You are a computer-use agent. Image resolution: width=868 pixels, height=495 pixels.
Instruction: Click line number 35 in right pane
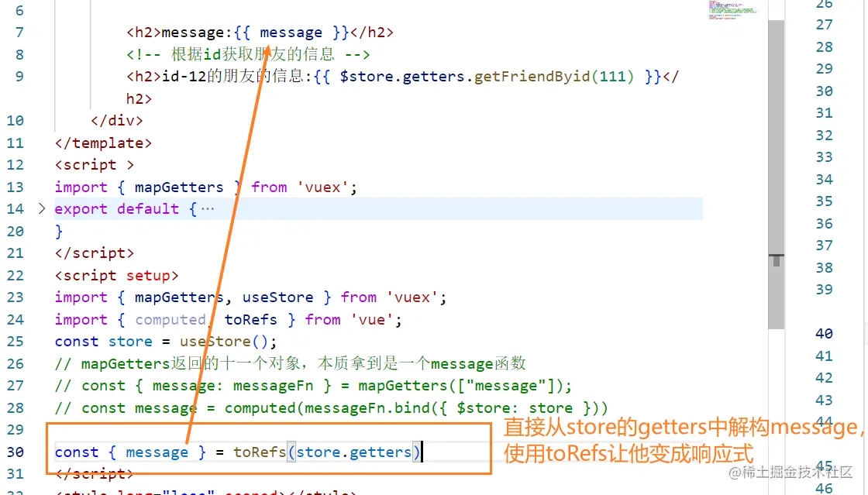pos(824,201)
